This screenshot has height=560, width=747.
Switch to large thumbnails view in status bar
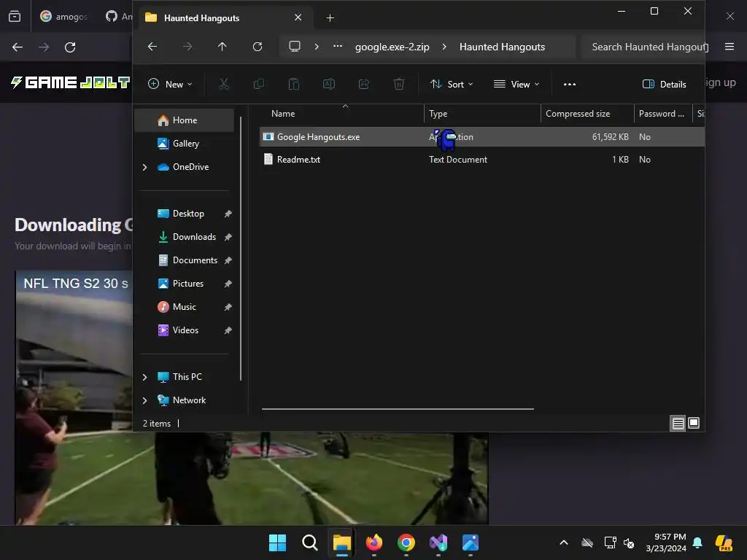[x=694, y=423]
